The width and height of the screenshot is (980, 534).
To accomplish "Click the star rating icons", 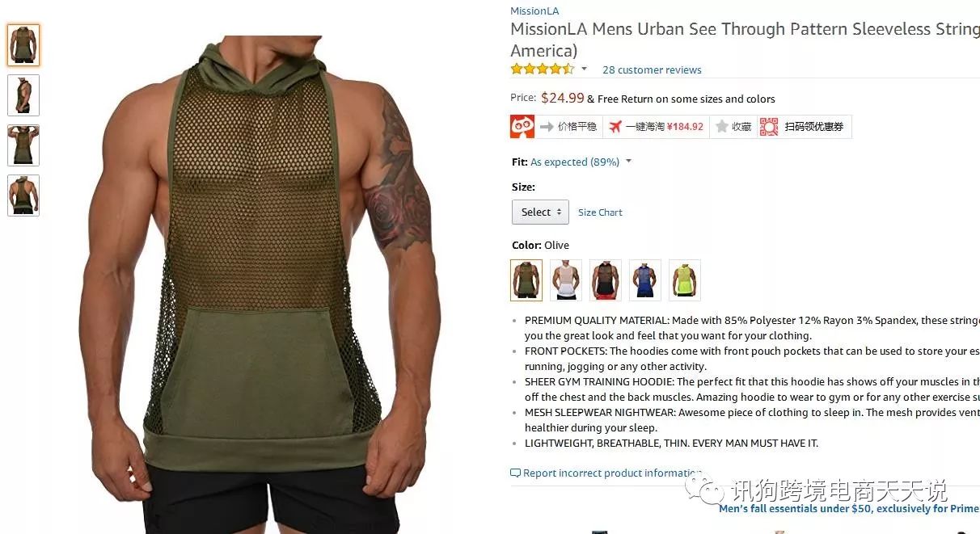I will [543, 69].
